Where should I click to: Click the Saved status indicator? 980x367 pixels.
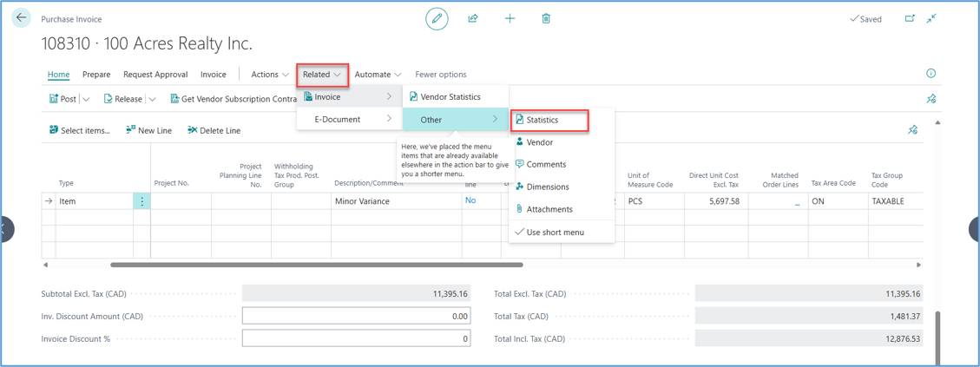click(865, 19)
